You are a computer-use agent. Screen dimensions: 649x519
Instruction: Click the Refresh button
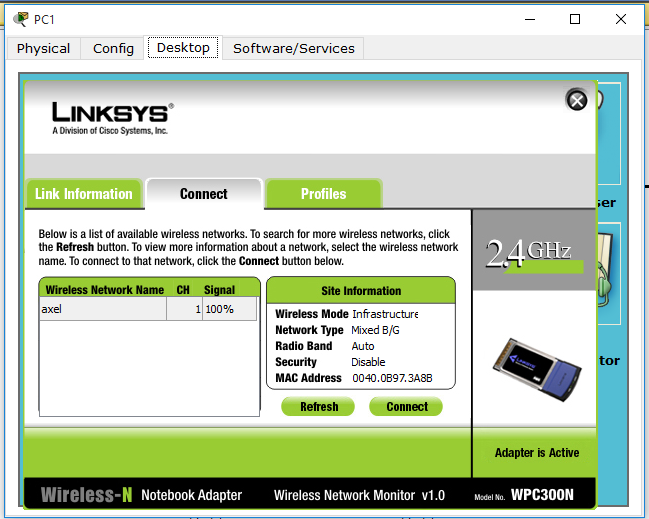[318, 406]
